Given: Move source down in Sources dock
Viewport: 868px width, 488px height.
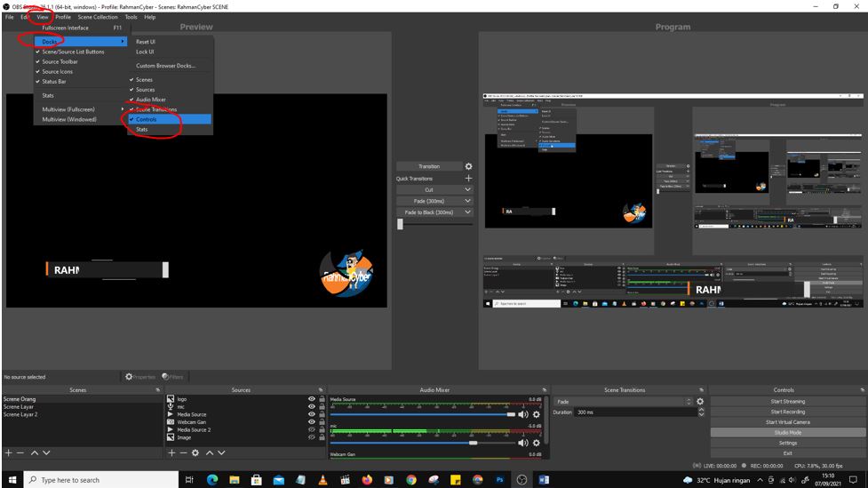Looking at the screenshot, I should pyautogui.click(x=221, y=452).
